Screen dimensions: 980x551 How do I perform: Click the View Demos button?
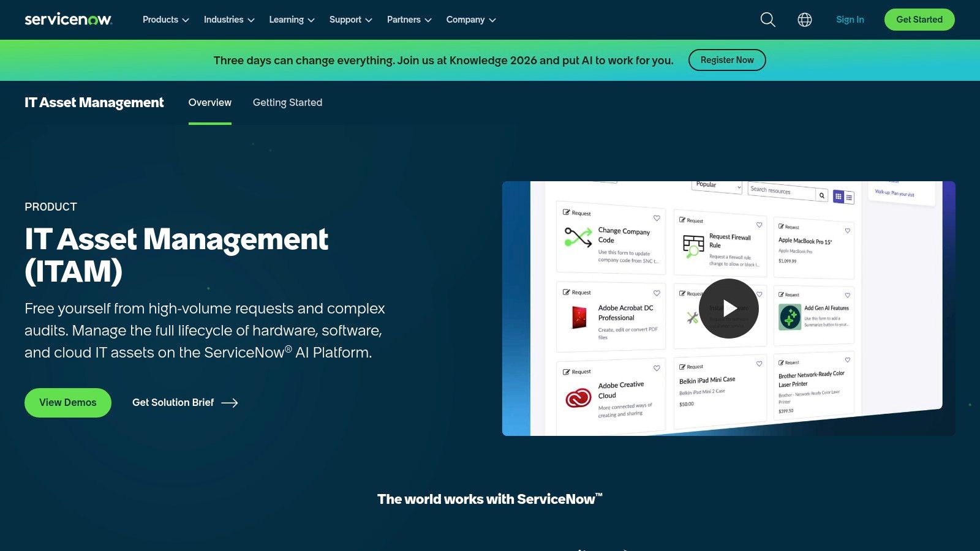(x=68, y=403)
